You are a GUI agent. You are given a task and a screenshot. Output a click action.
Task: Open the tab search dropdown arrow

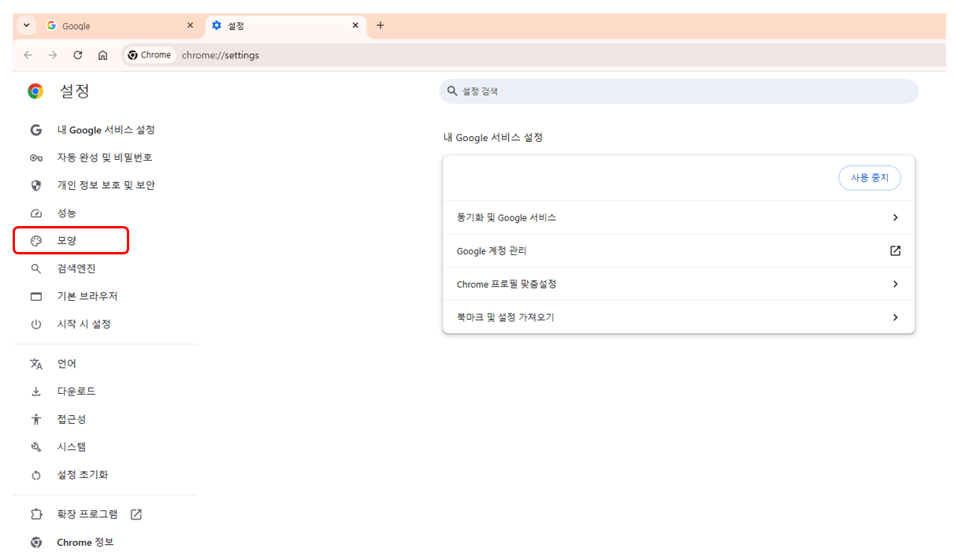pos(27,25)
